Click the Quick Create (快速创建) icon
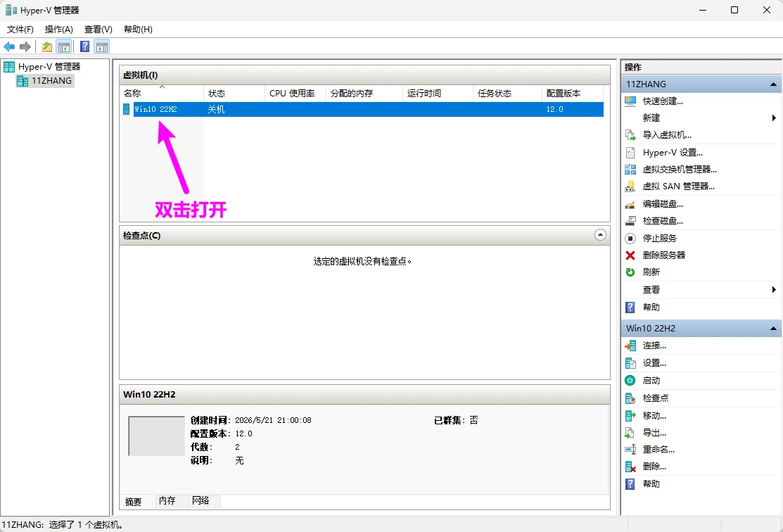 [x=630, y=101]
